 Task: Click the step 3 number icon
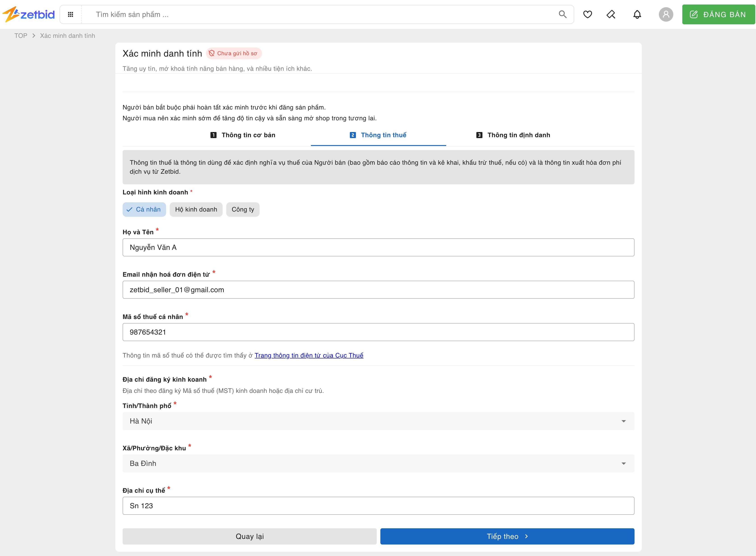point(479,135)
